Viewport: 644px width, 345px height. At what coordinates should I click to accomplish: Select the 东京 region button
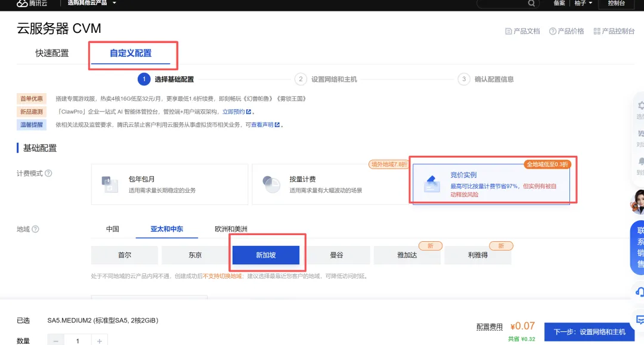195,255
